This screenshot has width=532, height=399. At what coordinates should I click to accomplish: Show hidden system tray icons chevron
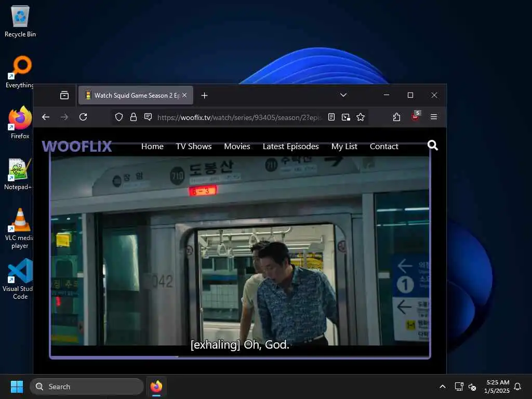tap(443, 387)
